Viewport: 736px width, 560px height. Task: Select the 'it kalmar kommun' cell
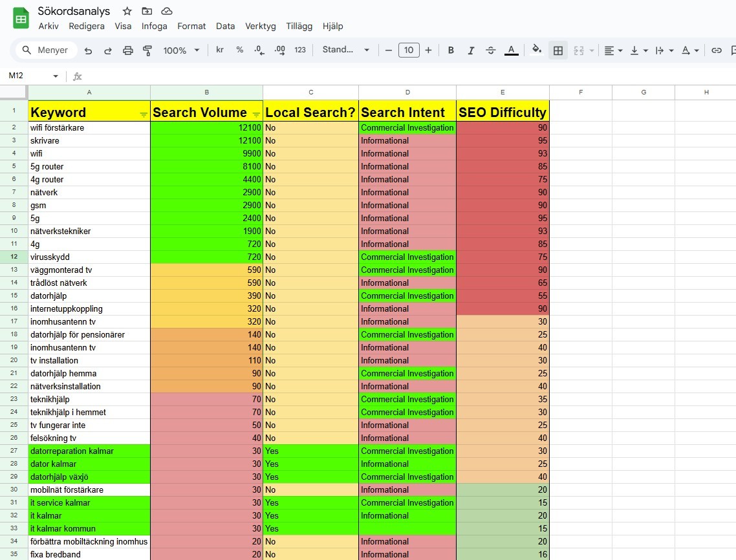(89, 528)
